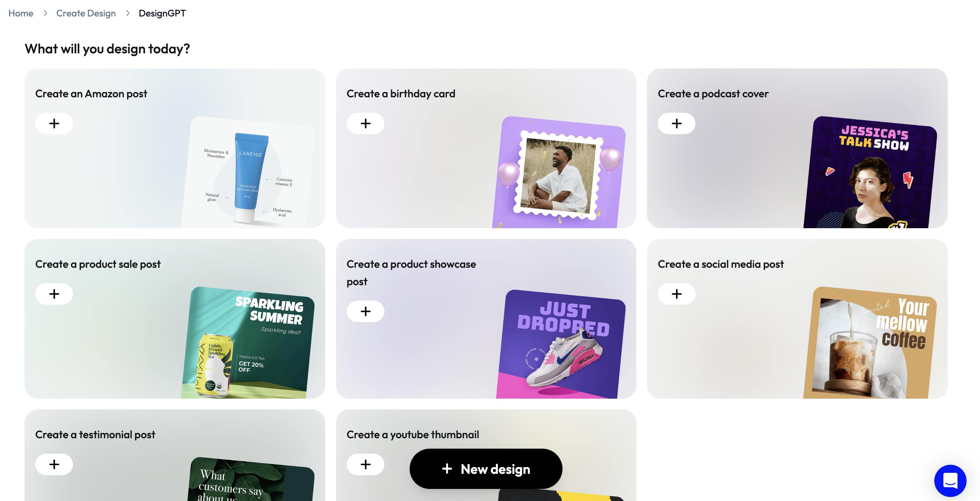Open the Laneige Amazon post thumbnail
Screen dimensions: 980x501
(x=248, y=172)
